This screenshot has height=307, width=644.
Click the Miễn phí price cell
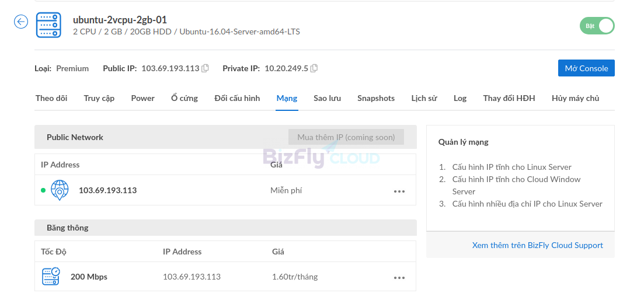click(286, 190)
